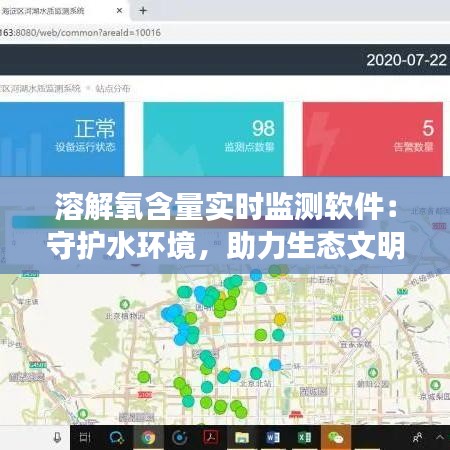Open Adobe Acrobat PDF icon in taskbar
The width and height of the screenshot is (450, 450).
[210, 437]
